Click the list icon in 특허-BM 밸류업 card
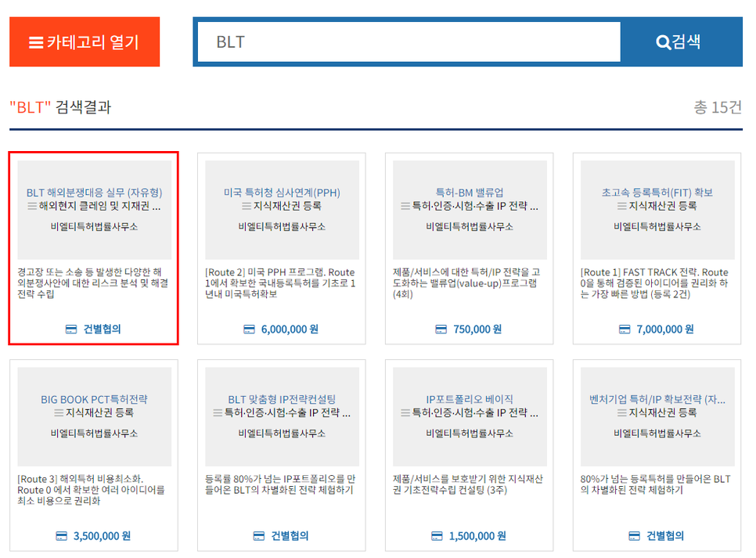756x558 pixels. [405, 207]
